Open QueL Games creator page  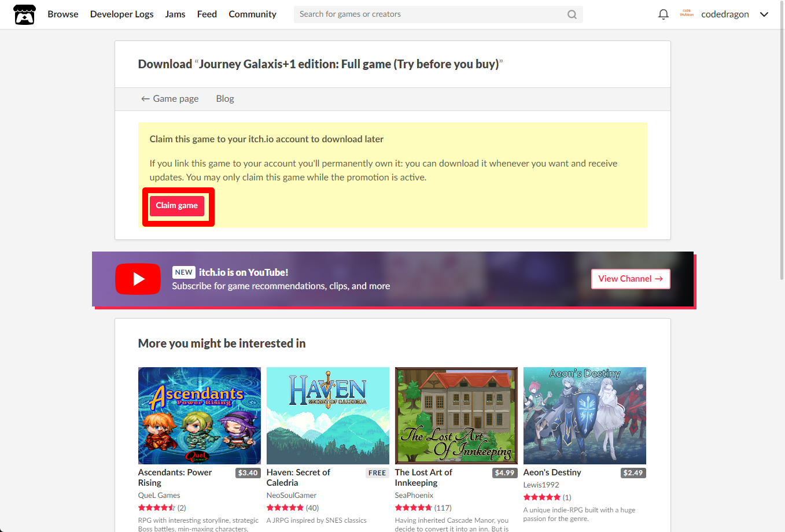point(159,496)
